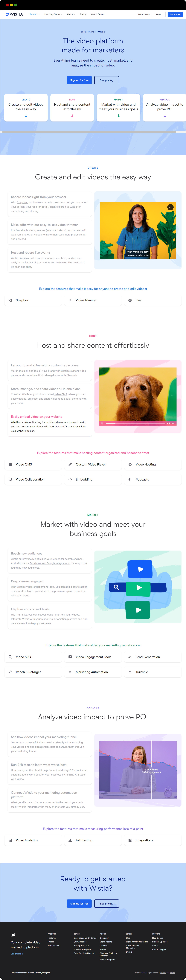Pause the dog video player

102,423
